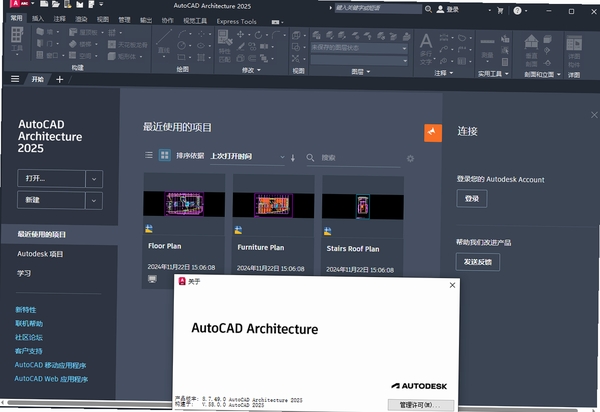Click the hamburger menu beside Start tab
This screenshot has height=412, width=600.
15,79
